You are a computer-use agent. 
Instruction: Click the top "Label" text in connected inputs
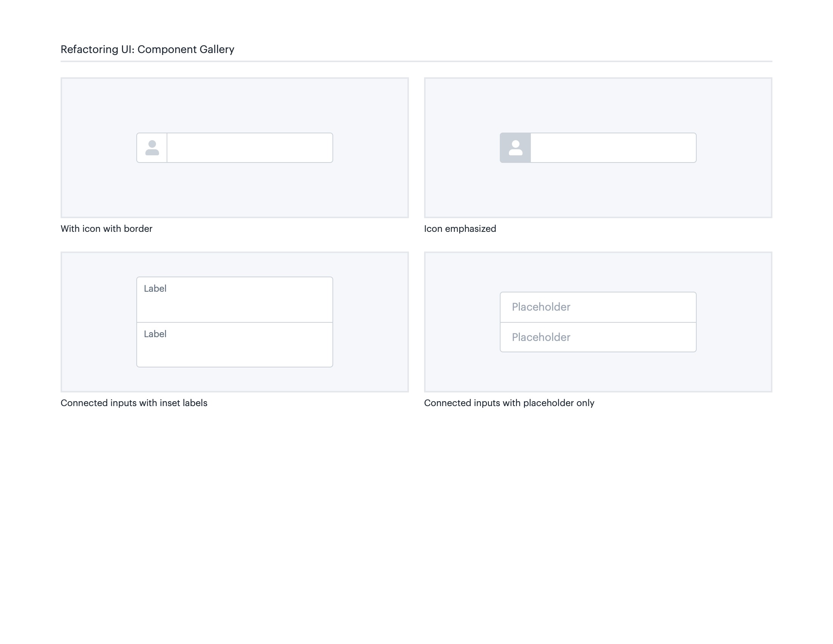click(x=155, y=288)
